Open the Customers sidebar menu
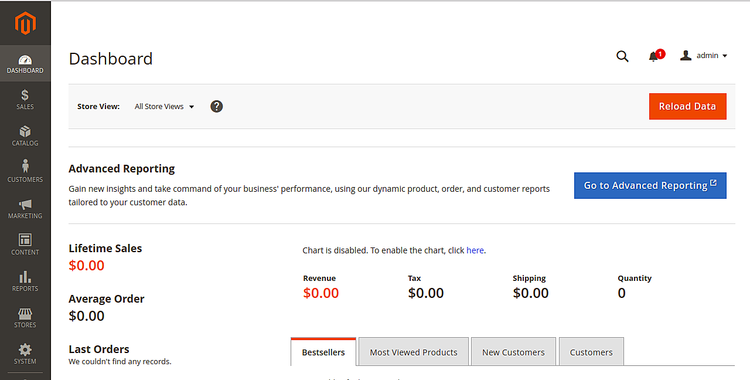The height and width of the screenshot is (380, 750). click(25, 173)
